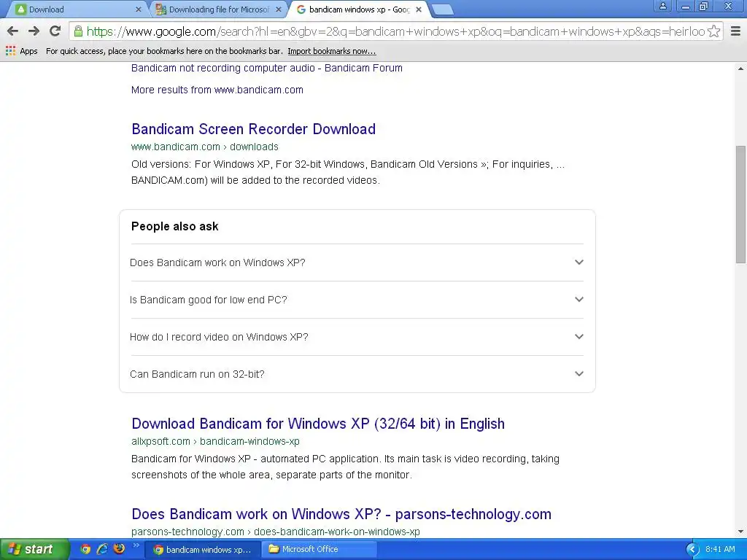This screenshot has width=747, height=560.
Task: Close the bandicam windows xp tab
Action: pos(419,9)
